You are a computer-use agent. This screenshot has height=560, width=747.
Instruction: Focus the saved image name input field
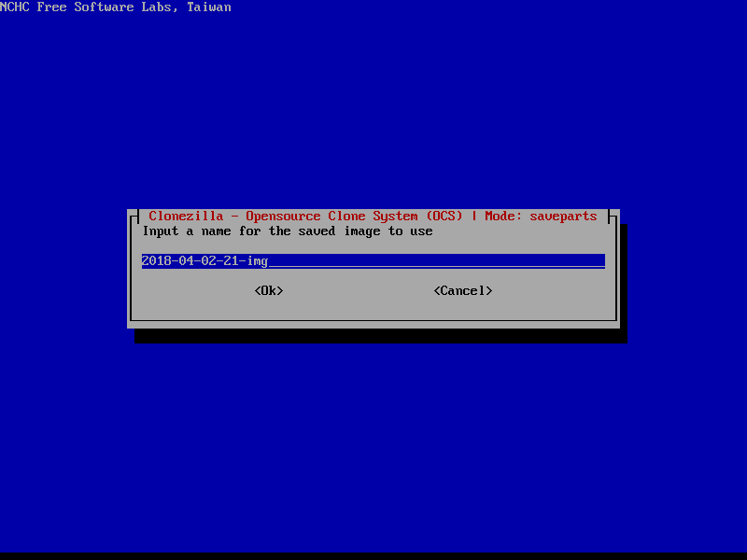coord(373,261)
